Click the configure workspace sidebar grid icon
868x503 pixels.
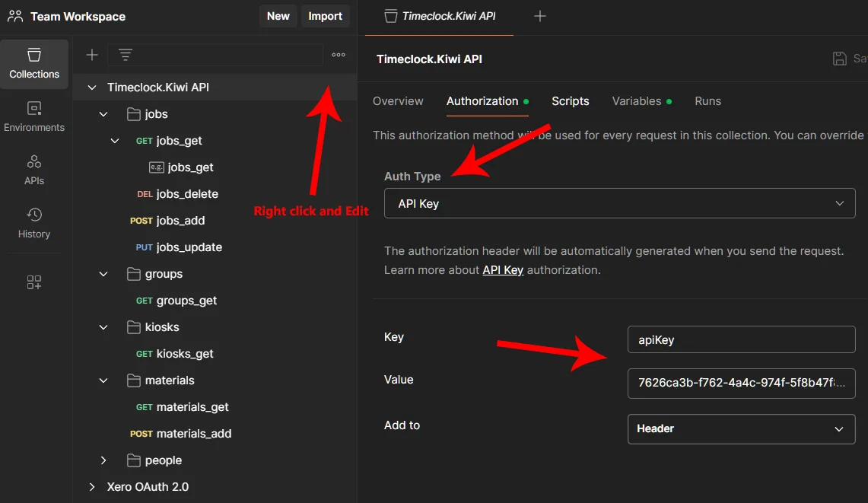[33, 282]
